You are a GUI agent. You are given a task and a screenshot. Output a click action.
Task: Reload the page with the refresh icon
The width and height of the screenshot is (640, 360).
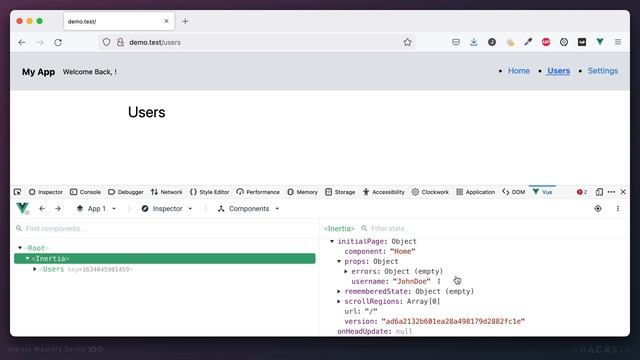point(58,42)
